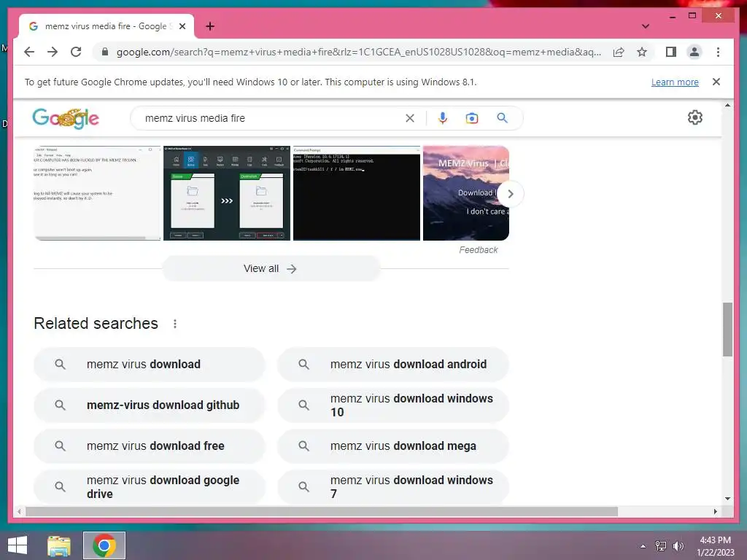Search for memz virus download windows 7
Image resolution: width=747 pixels, height=560 pixels.
tap(393, 486)
